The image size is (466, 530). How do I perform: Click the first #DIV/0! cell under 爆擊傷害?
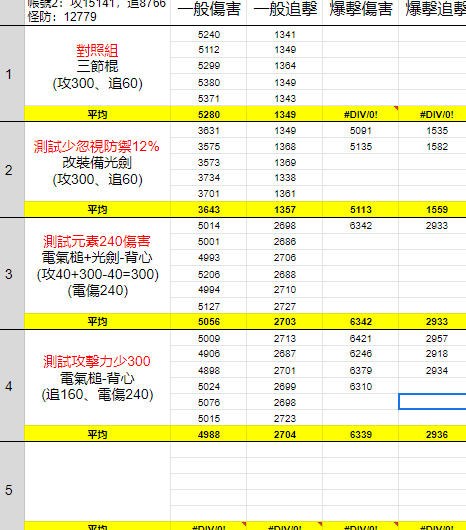point(361,114)
